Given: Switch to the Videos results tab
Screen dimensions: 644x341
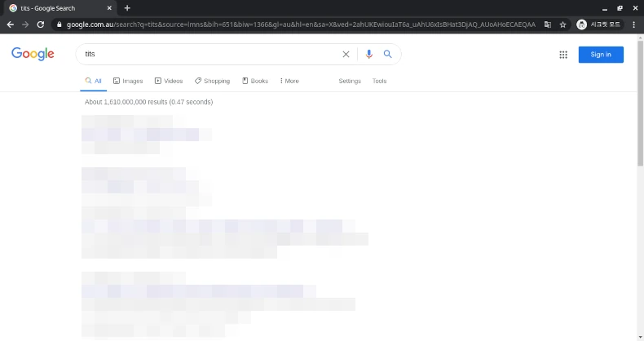Looking at the screenshot, I should pyautogui.click(x=169, y=81).
